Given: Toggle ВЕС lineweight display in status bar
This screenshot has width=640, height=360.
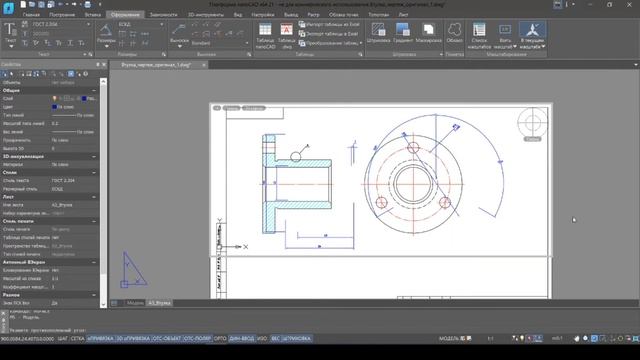Looking at the screenshot, I should click(x=276, y=338).
